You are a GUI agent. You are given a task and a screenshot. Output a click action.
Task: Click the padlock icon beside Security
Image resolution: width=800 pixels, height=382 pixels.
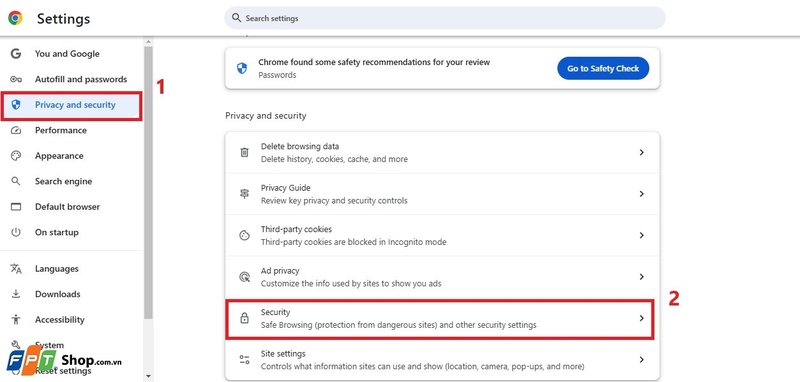pos(244,318)
